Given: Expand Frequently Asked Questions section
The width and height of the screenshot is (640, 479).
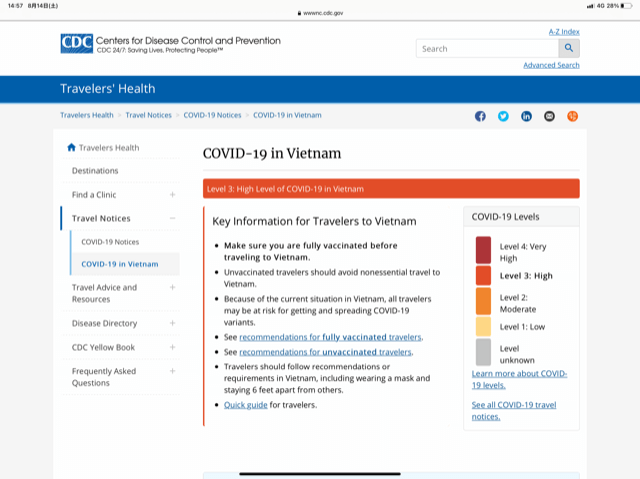Looking at the screenshot, I should [x=172, y=371].
